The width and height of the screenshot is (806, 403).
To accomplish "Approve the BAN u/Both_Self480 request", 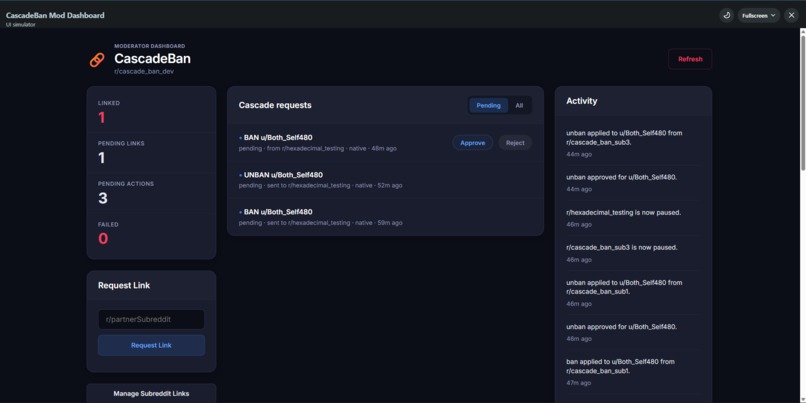I will coord(472,143).
